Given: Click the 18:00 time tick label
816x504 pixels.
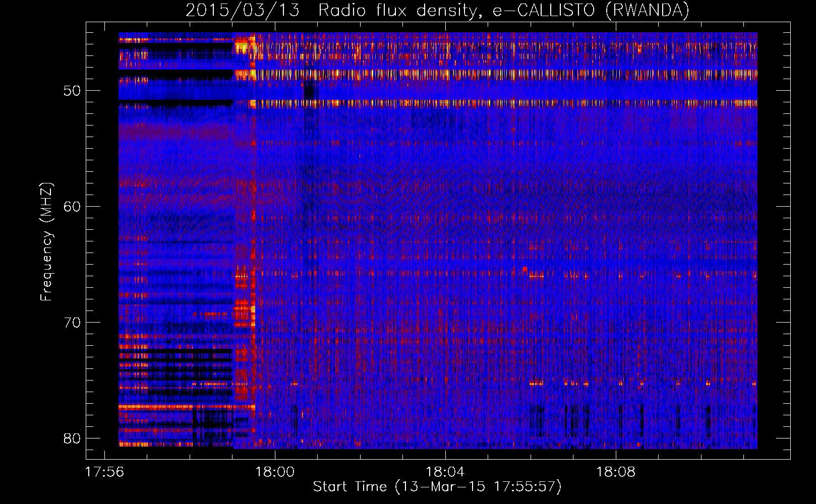Looking at the screenshot, I should tap(275, 472).
